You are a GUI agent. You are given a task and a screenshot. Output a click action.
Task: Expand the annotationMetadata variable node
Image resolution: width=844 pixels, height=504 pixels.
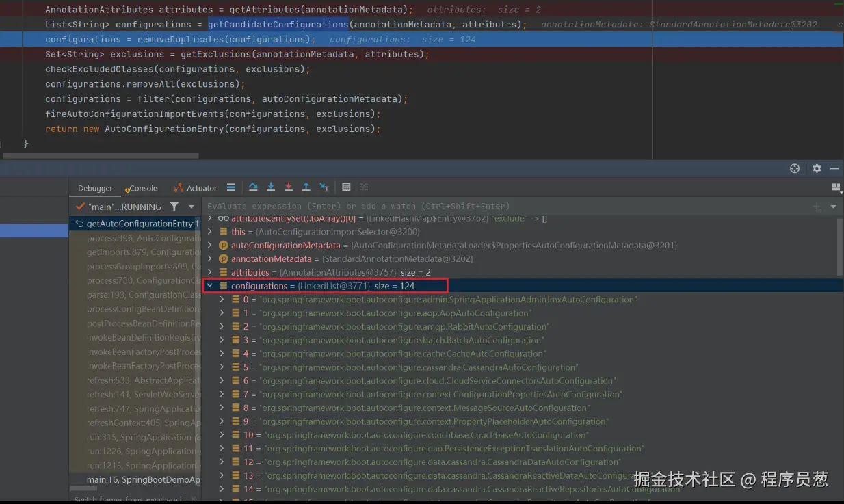210,258
